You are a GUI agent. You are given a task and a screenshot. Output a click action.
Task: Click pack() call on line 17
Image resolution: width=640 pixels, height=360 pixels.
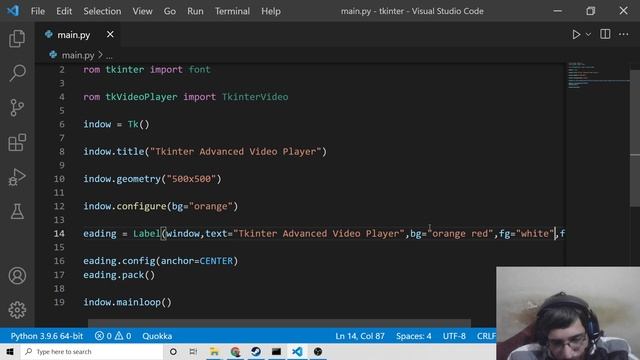tap(138, 275)
